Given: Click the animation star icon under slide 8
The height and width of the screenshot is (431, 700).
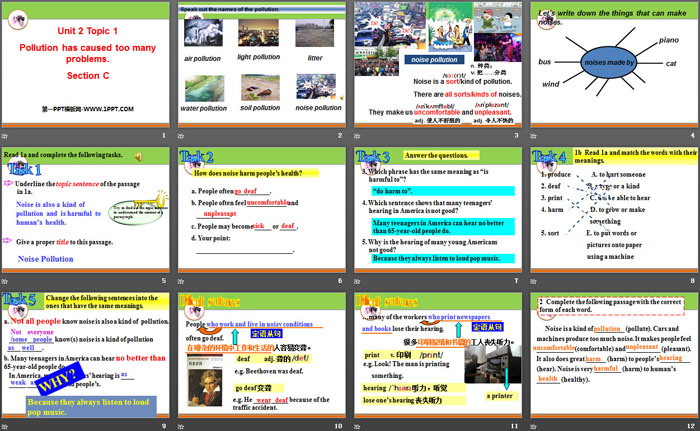Looking at the screenshot, I should click(x=533, y=281).
